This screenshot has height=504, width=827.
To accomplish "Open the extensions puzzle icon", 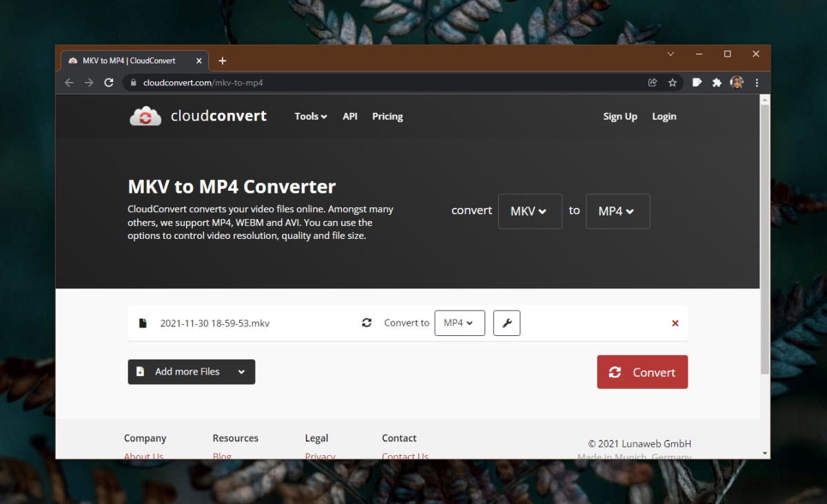I will (x=717, y=83).
